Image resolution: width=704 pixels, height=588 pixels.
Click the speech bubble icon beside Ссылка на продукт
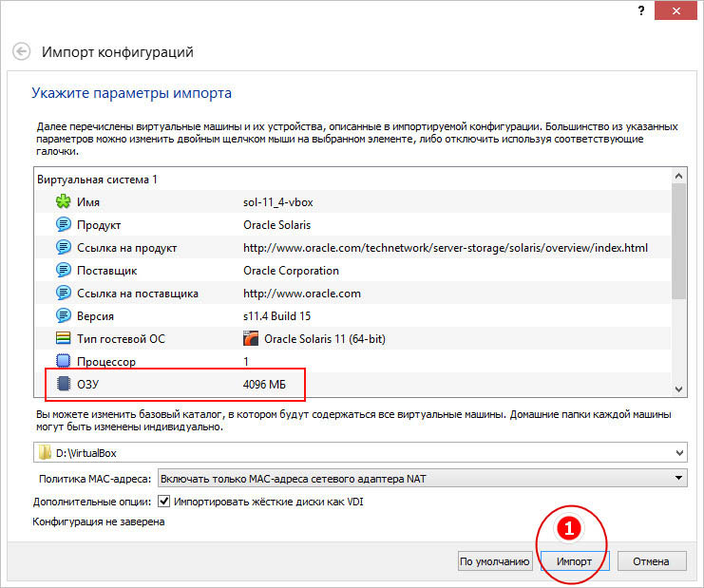coord(64,247)
